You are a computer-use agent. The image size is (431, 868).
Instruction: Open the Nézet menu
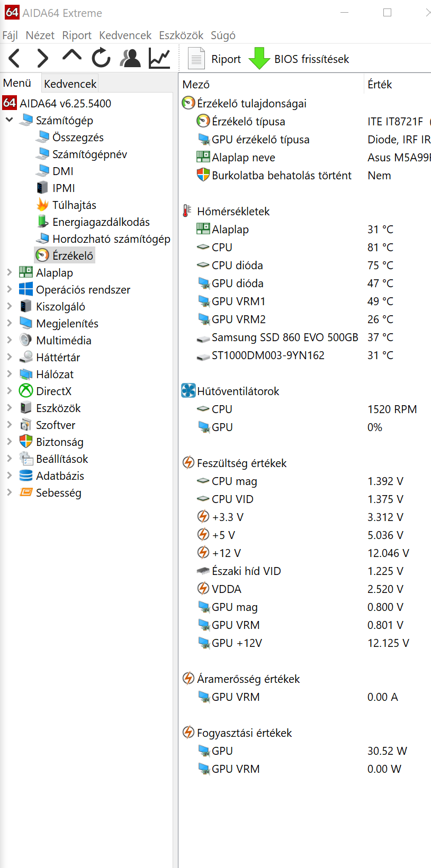[40, 35]
